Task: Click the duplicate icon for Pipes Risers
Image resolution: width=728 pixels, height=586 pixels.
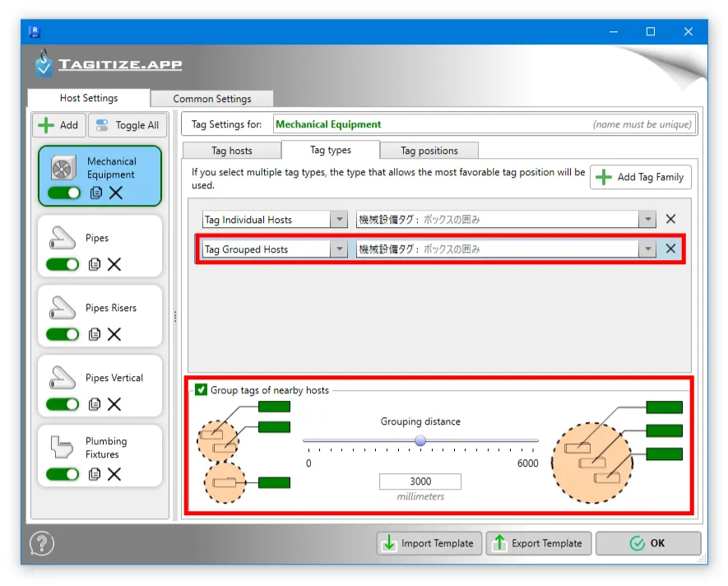Action: coord(95,334)
